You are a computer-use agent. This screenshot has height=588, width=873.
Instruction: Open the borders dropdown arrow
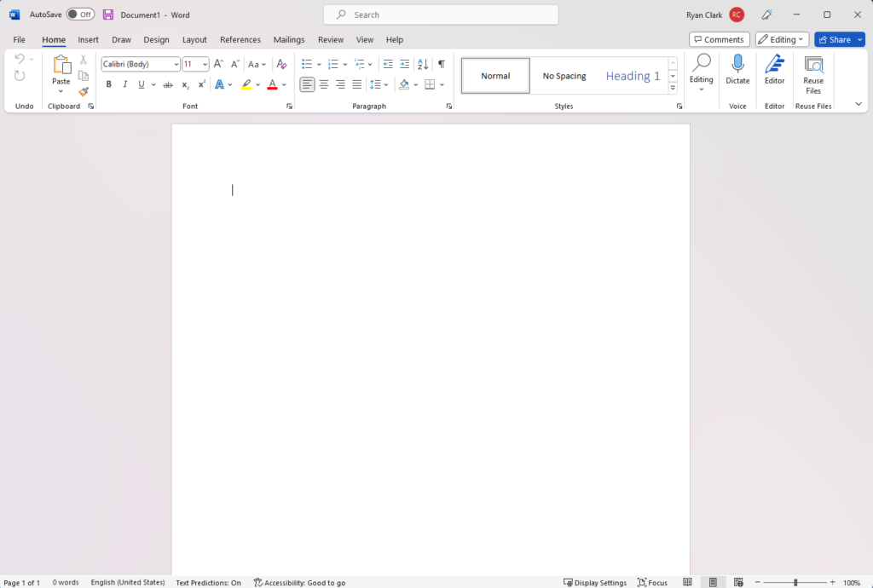pos(442,84)
